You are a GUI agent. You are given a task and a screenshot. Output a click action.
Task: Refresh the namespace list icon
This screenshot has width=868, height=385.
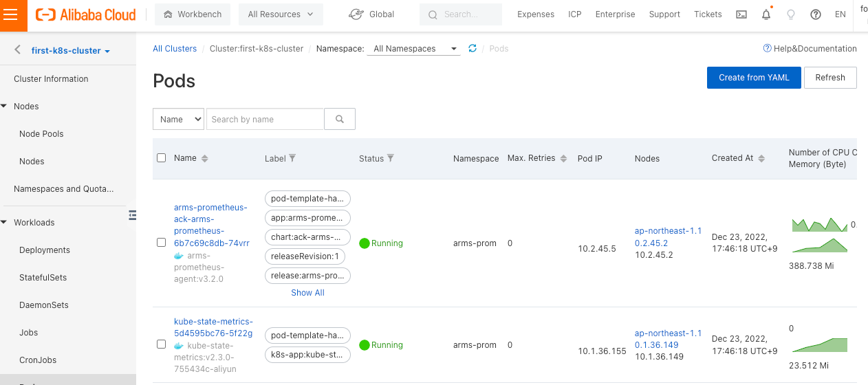(473, 48)
